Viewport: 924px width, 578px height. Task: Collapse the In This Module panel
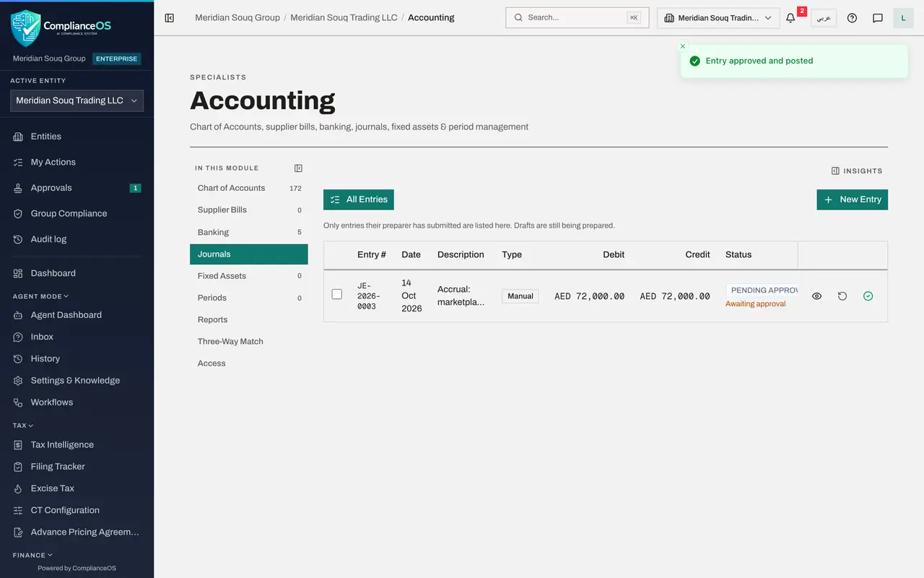298,168
